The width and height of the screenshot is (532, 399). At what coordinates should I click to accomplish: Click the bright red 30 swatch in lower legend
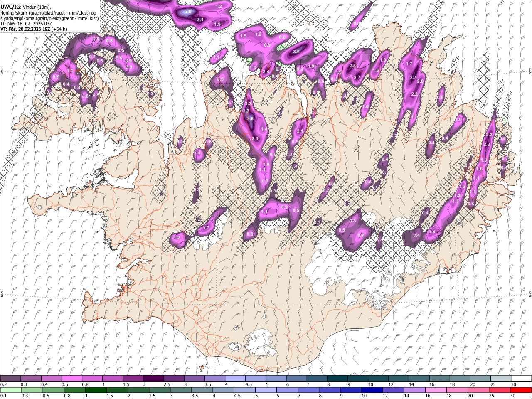521,390
